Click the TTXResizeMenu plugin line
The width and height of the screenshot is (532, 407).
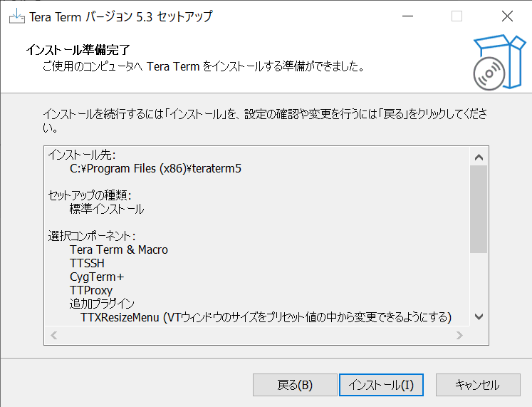pyautogui.click(x=266, y=317)
